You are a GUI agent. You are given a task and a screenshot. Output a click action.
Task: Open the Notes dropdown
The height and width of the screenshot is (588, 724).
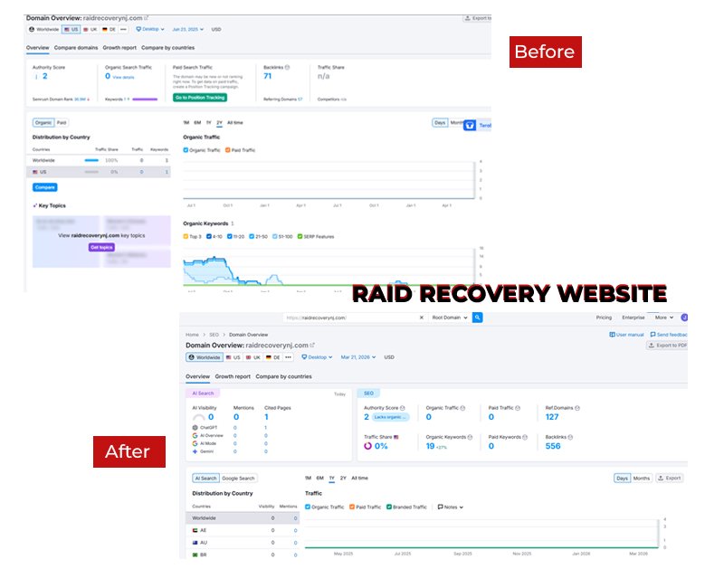point(451,507)
